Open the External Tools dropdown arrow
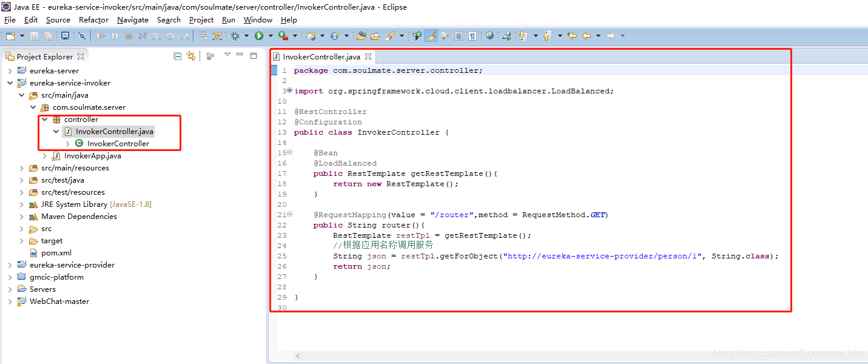 click(295, 36)
